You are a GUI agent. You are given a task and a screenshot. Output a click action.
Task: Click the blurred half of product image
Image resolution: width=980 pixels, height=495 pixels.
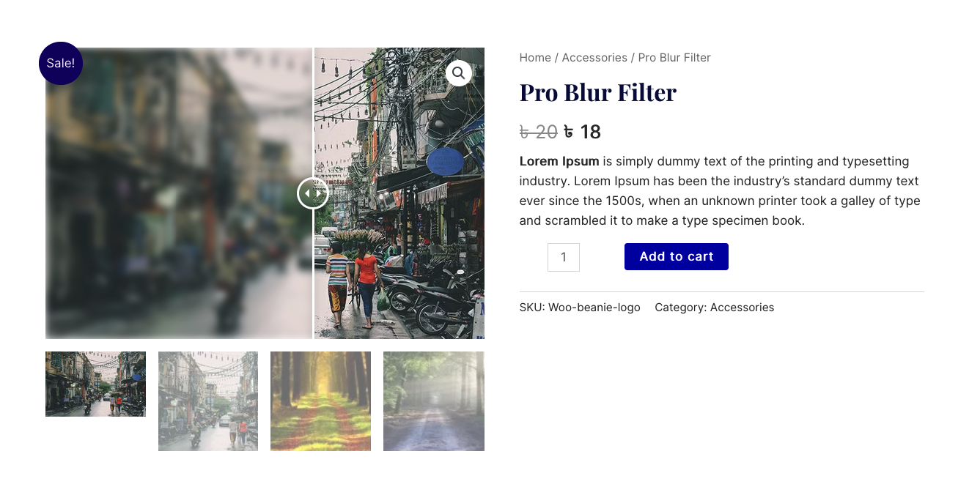tap(179, 193)
